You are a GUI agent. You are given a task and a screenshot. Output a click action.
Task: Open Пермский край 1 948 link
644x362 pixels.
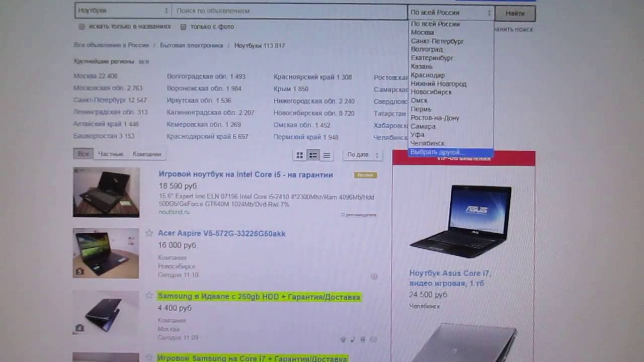click(305, 137)
